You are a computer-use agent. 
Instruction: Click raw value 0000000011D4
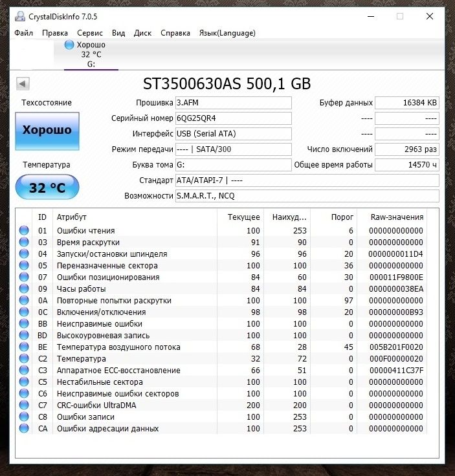[x=395, y=254]
